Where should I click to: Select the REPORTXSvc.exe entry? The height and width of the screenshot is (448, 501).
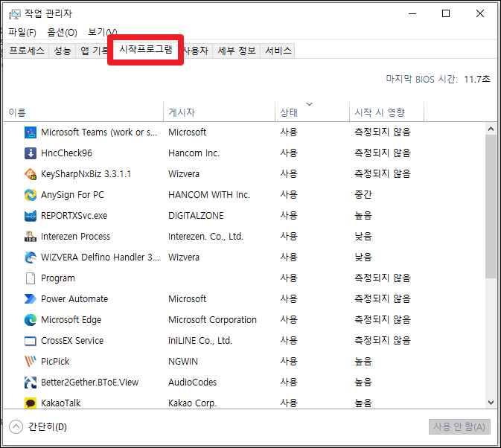pos(74,216)
